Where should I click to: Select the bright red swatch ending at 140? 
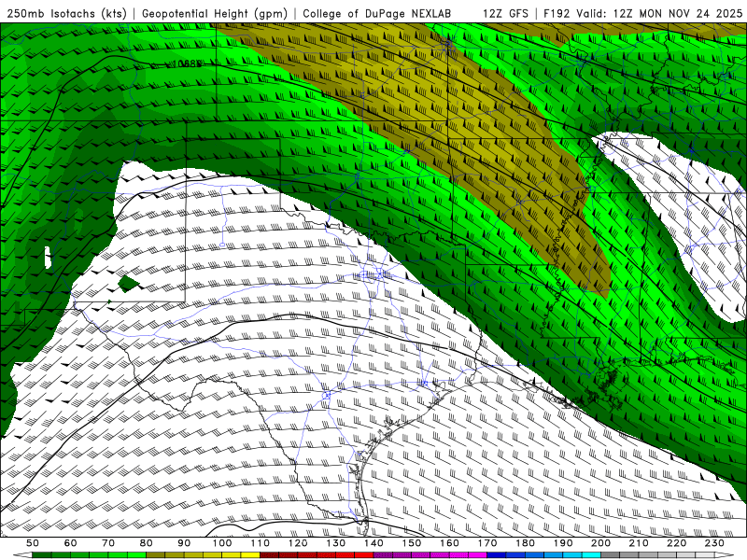point(364,554)
